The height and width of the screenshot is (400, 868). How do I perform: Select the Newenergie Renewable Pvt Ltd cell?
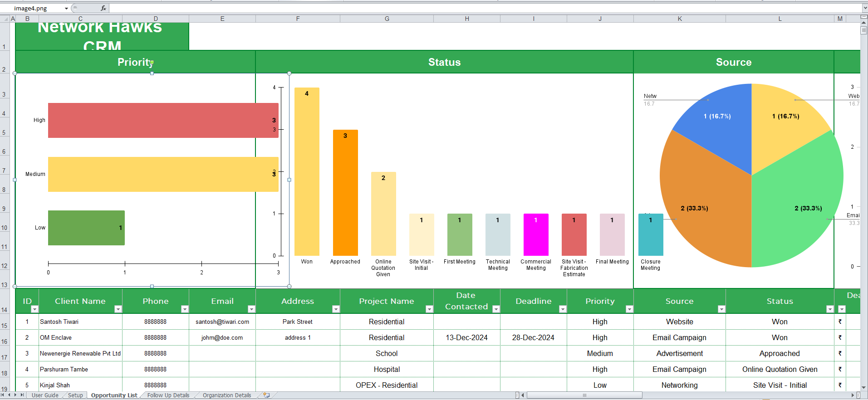80,353
